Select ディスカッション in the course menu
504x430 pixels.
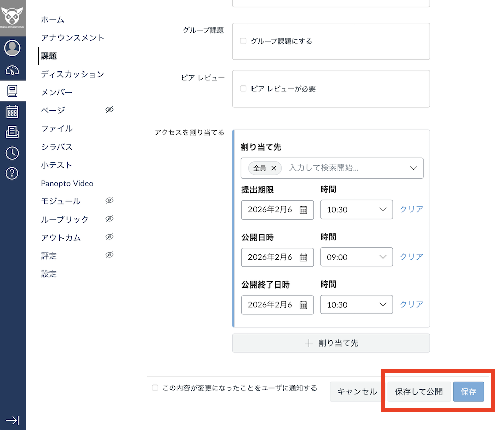coord(72,74)
